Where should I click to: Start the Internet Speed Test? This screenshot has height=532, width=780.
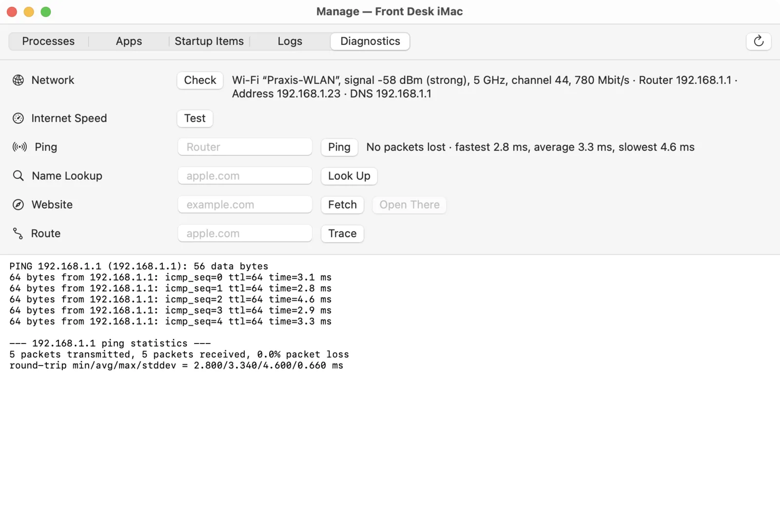tap(195, 118)
